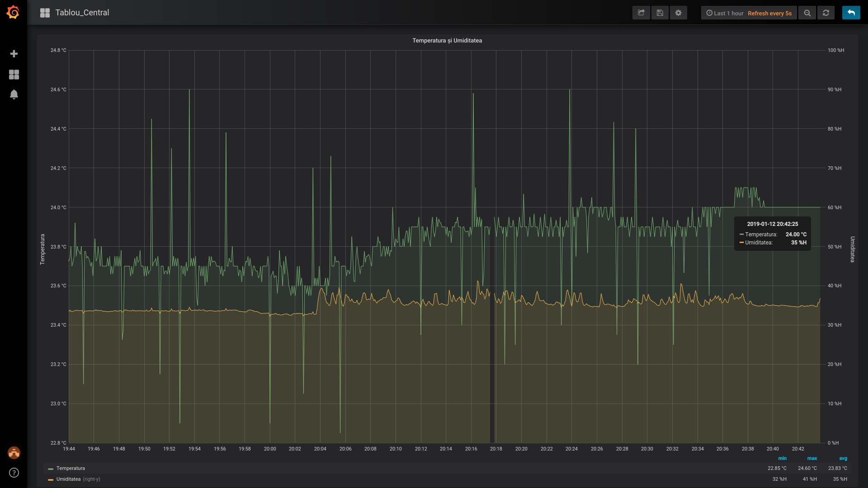Open dashboard settings gear
This screenshot has height=488, width=868.
tap(679, 13)
